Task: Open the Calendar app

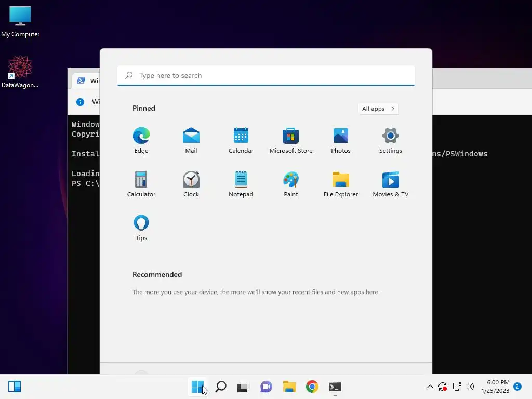Action: [x=241, y=140]
